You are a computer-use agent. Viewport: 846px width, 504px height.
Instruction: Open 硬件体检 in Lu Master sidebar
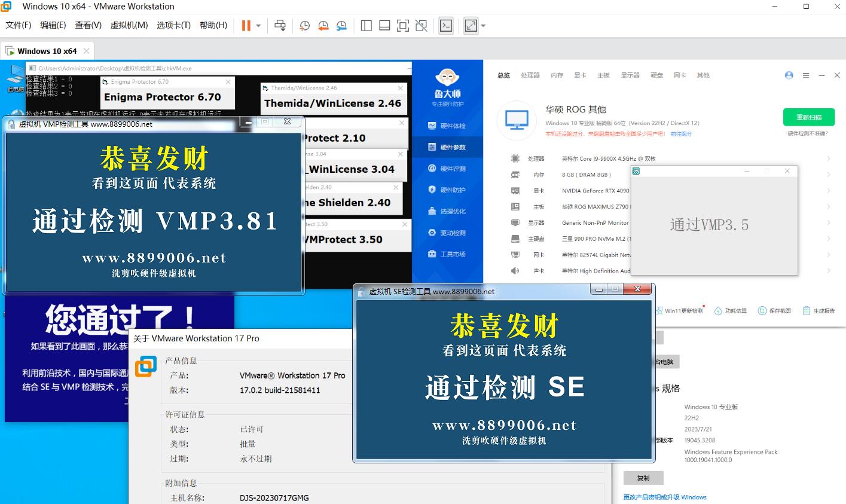point(447,126)
